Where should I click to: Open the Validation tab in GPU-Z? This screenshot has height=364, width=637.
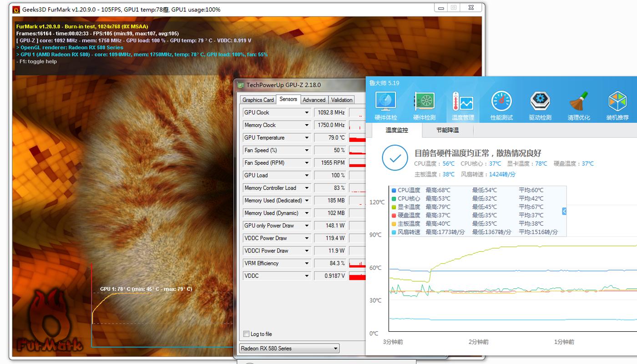pos(342,100)
